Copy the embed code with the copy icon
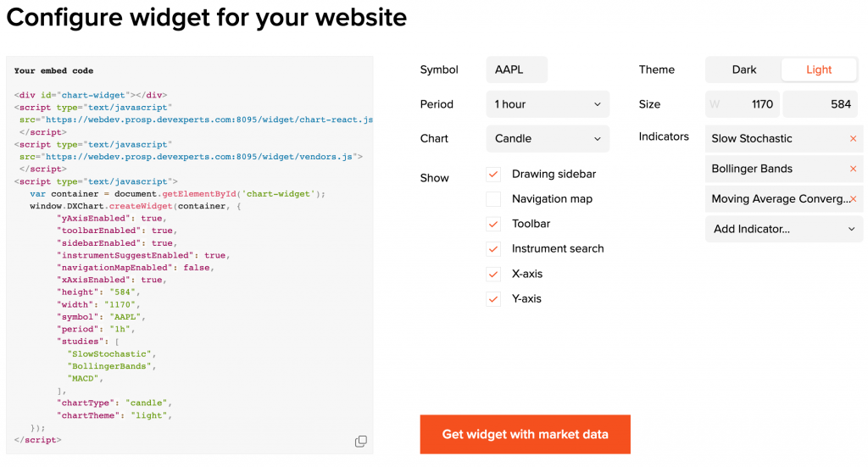The height and width of the screenshot is (467, 868). [361, 441]
